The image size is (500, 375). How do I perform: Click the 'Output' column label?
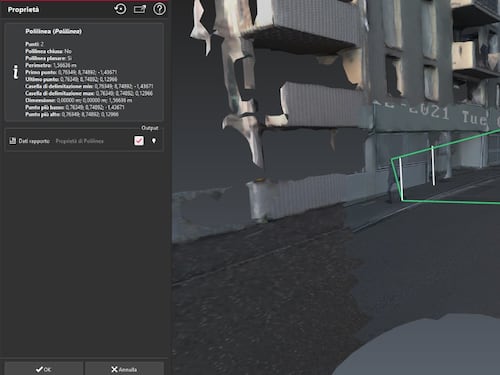(x=150, y=128)
